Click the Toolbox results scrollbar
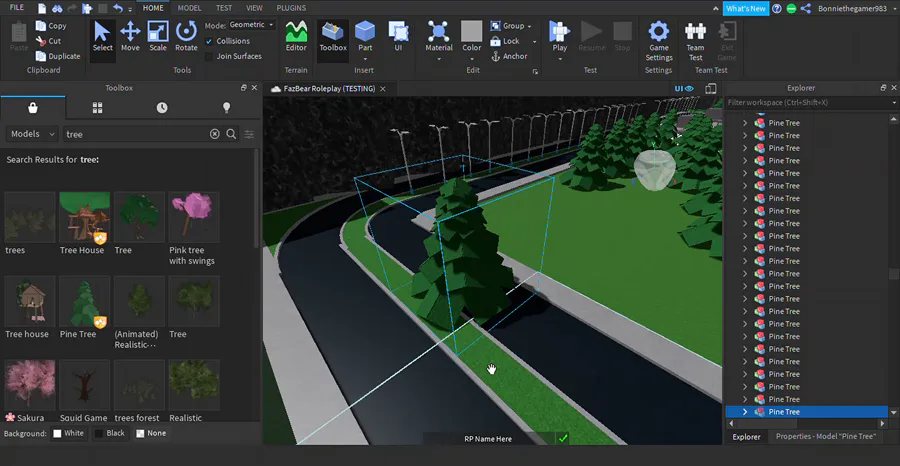The image size is (900, 466). (256, 198)
